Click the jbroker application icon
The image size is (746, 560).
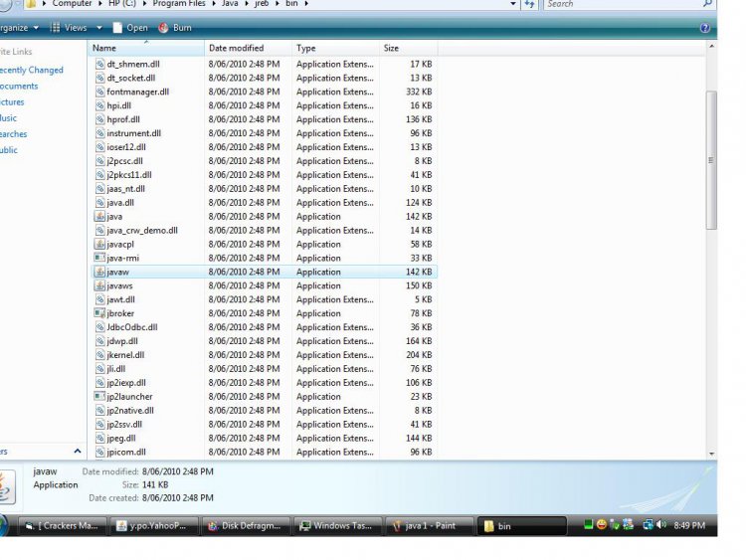(99, 313)
